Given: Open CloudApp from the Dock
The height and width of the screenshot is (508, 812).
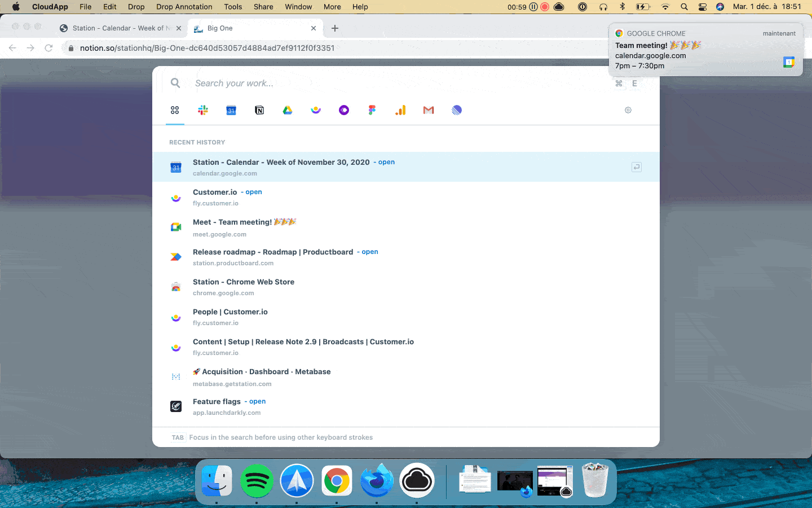Looking at the screenshot, I should click(417, 481).
